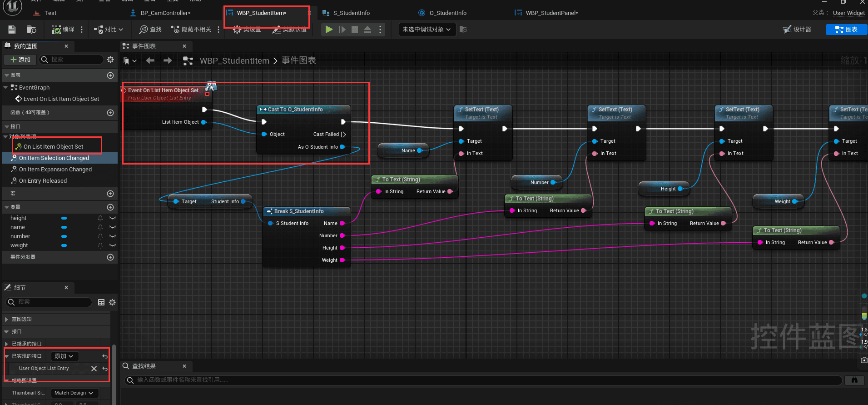Viewport: 868px width, 405px height.
Task: Click the eject button in toolbar
Action: 367,30
